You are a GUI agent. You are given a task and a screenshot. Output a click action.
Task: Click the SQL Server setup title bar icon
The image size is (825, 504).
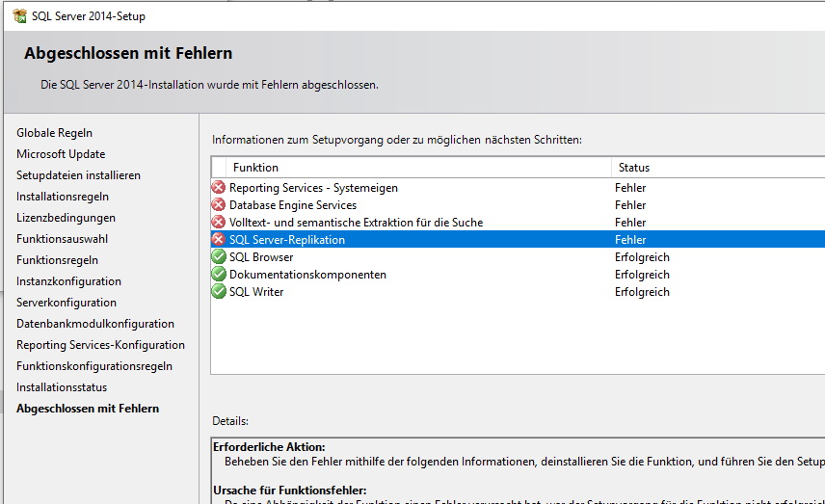19,16
